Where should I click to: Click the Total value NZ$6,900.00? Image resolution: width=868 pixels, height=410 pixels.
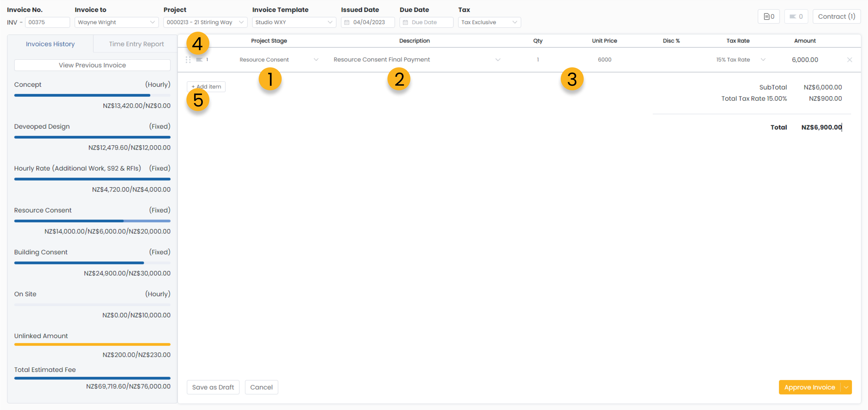[821, 127]
